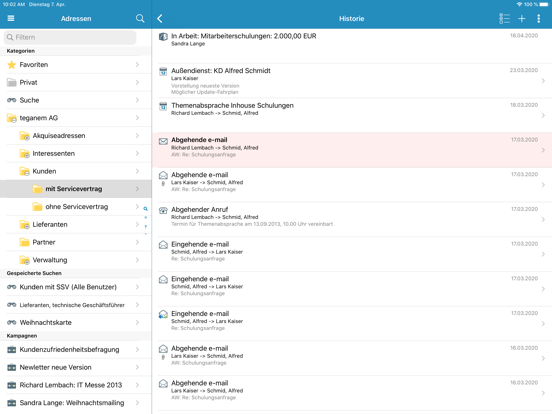Open Themenabsprache entry chevron
This screenshot has height=414, width=552.
click(543, 115)
